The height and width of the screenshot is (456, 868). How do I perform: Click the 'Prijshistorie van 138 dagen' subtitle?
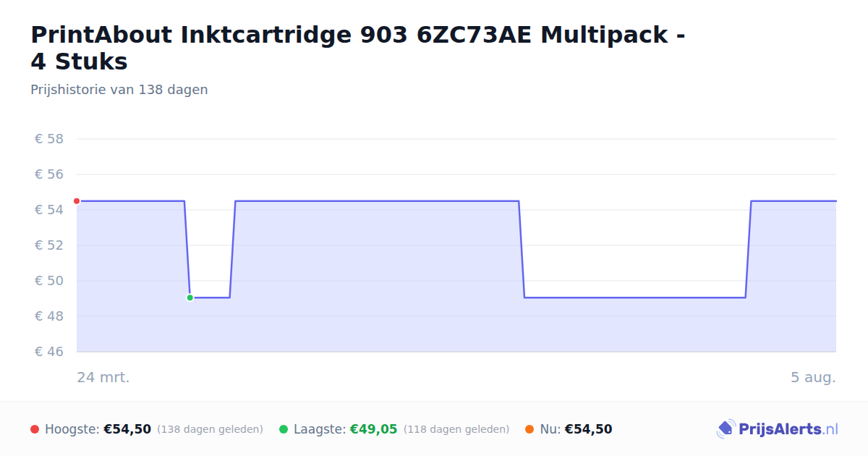tap(119, 90)
